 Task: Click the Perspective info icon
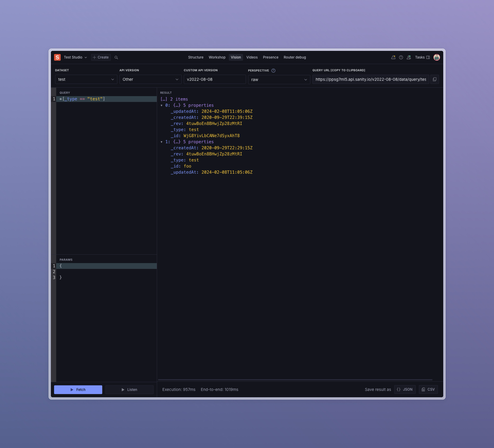[x=274, y=71]
